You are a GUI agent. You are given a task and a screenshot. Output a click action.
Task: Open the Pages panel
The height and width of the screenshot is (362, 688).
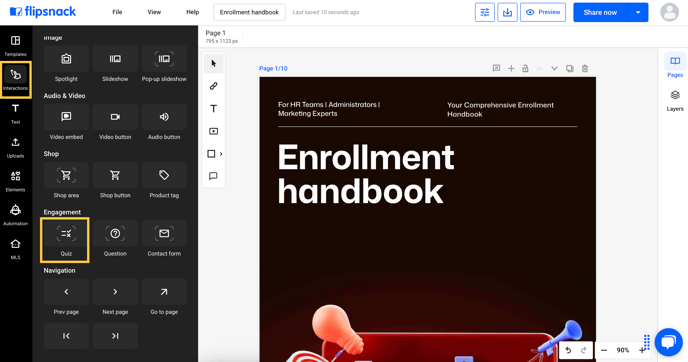point(675,65)
